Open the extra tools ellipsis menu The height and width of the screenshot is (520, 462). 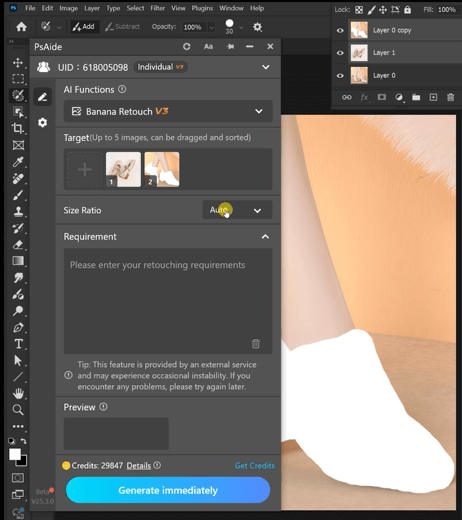pos(18,426)
